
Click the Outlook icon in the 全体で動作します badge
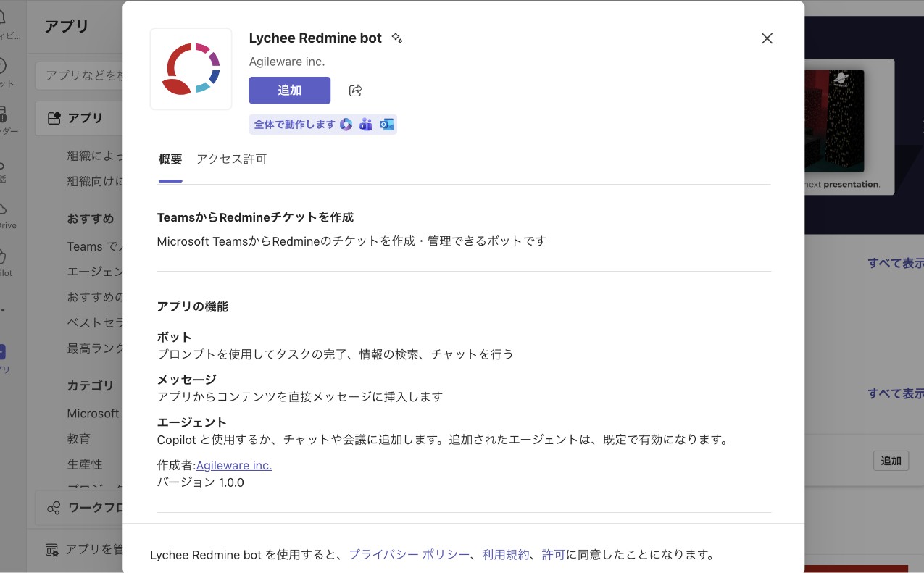pyautogui.click(x=386, y=125)
